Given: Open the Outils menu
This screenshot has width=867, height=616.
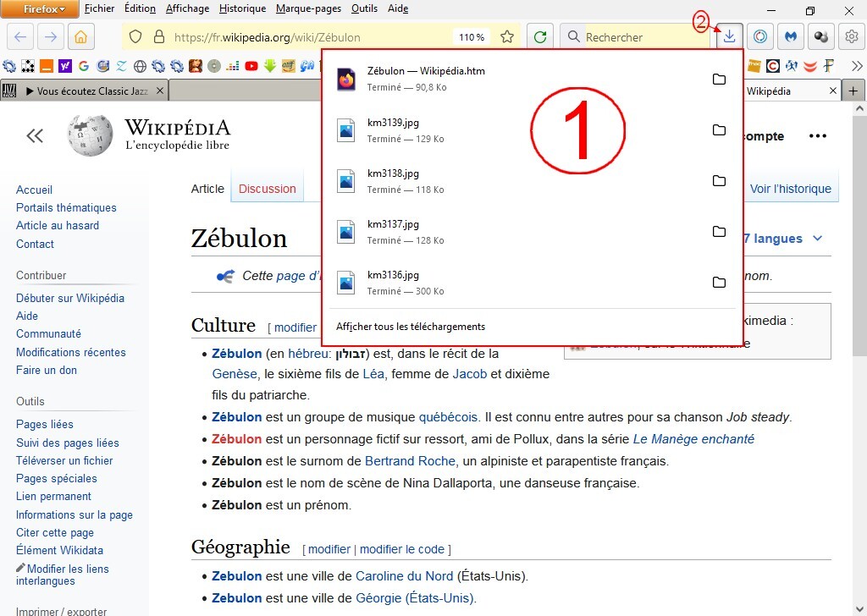Looking at the screenshot, I should [364, 8].
